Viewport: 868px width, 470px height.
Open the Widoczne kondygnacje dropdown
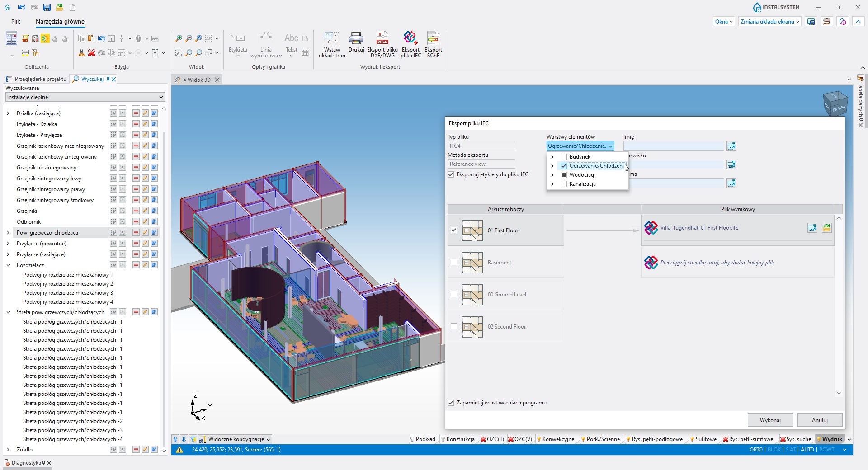pos(235,439)
